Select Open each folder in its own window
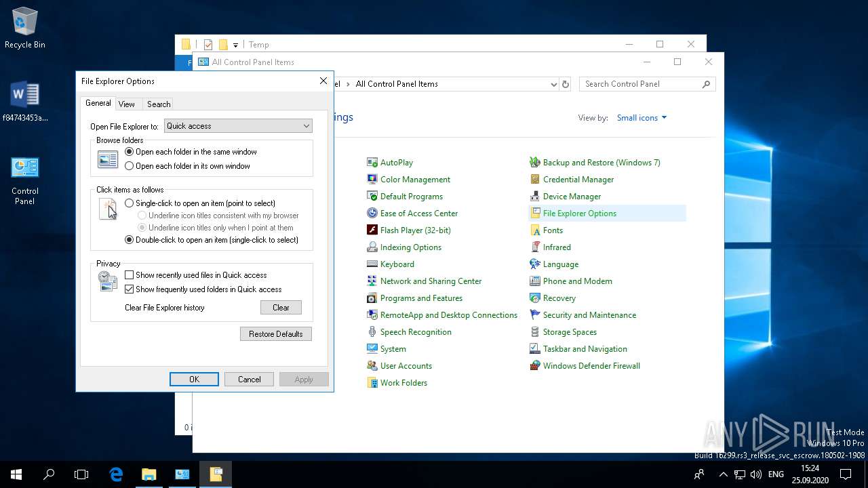Viewport: 868px width, 488px height. pyautogui.click(x=130, y=166)
